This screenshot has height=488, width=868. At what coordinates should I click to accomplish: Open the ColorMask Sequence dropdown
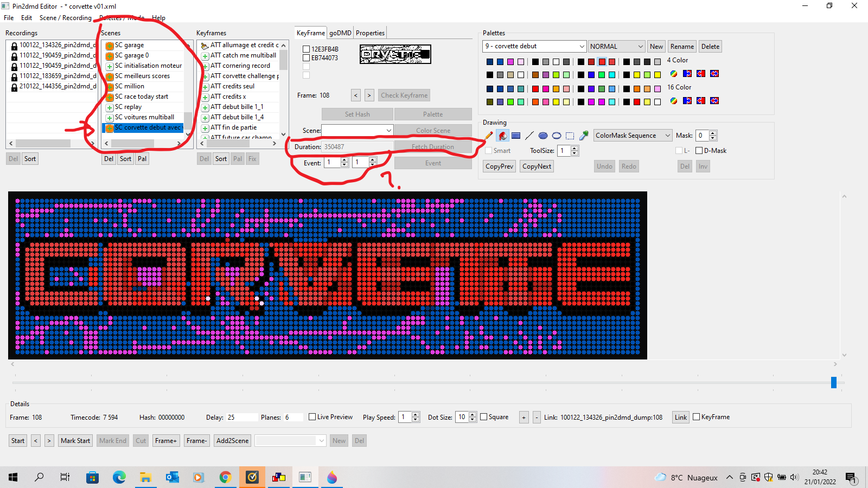click(667, 136)
